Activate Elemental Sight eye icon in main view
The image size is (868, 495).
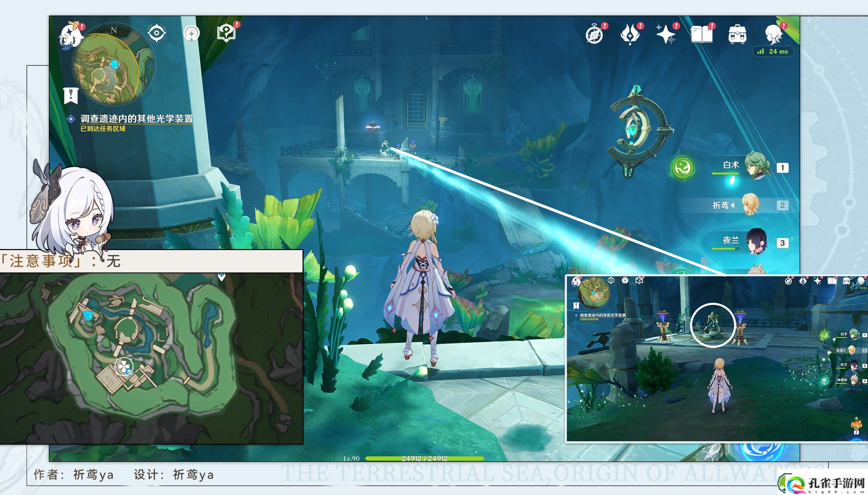pyautogui.click(x=157, y=33)
